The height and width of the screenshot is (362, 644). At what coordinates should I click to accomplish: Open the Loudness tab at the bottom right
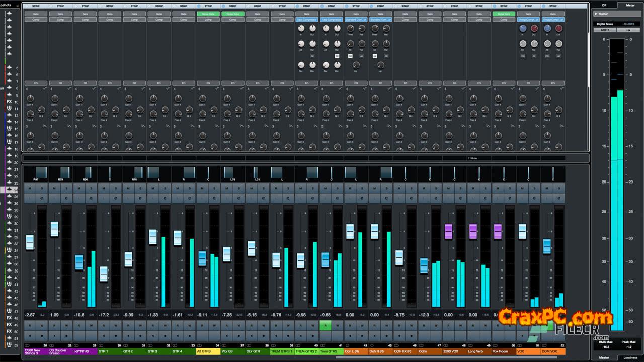630,357
